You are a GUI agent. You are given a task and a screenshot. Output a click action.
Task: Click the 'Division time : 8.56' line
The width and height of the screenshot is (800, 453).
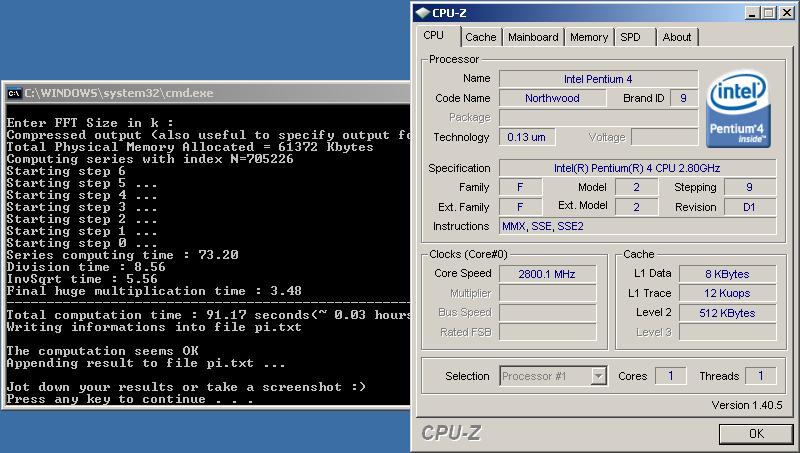[86, 267]
